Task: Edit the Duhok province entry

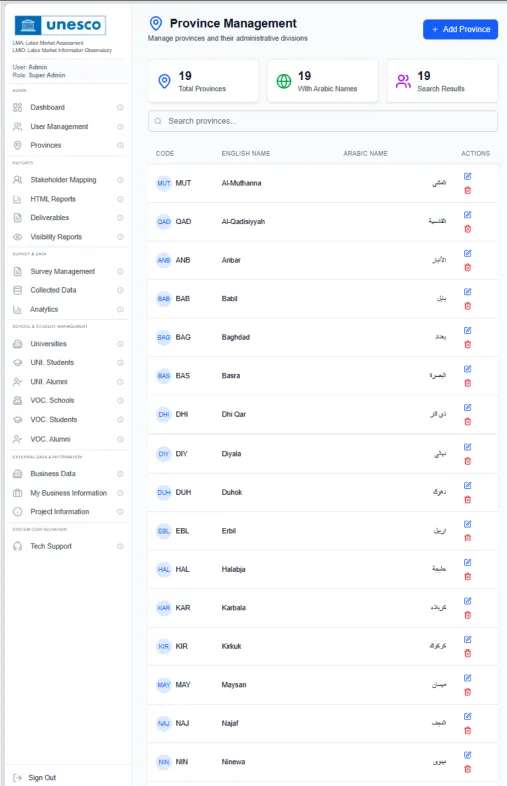Action: [467, 485]
